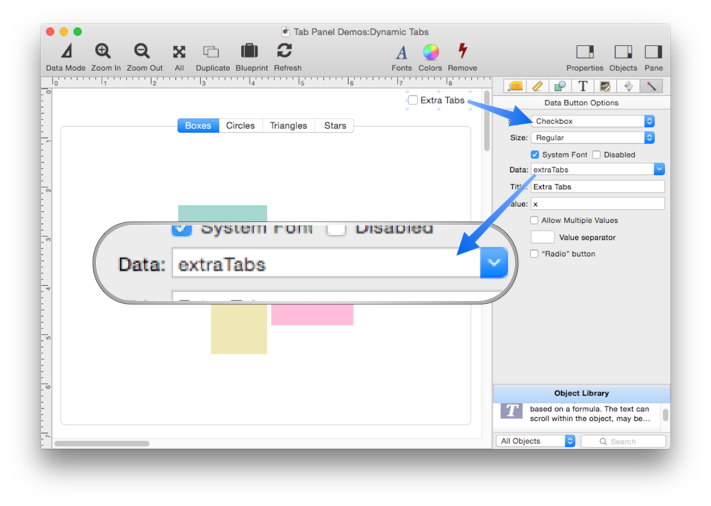Click the Data Mode toolbar icon
This screenshot has width=711, height=506.
66,51
